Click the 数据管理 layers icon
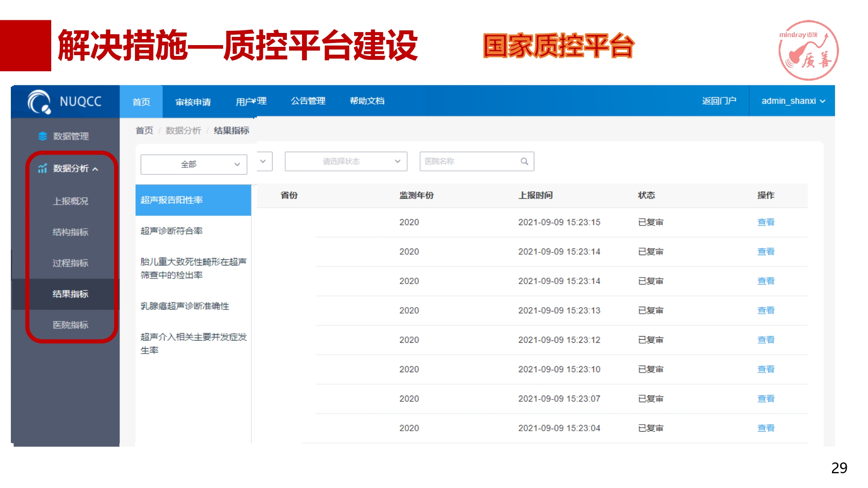The image size is (868, 488). [43, 136]
